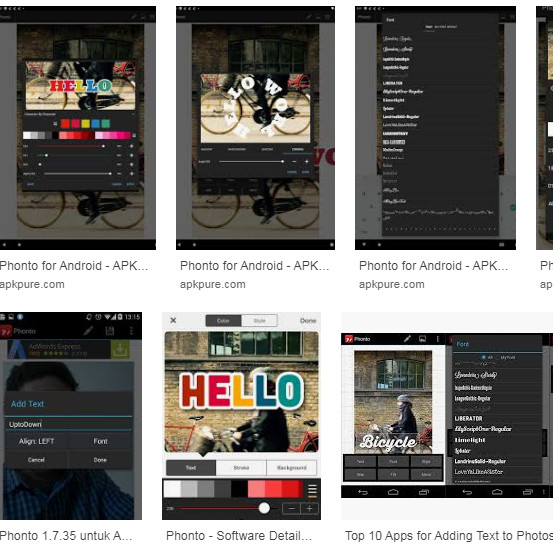Open APK title below font list thumbnail
Screen dimensions: 553x553
click(433, 266)
